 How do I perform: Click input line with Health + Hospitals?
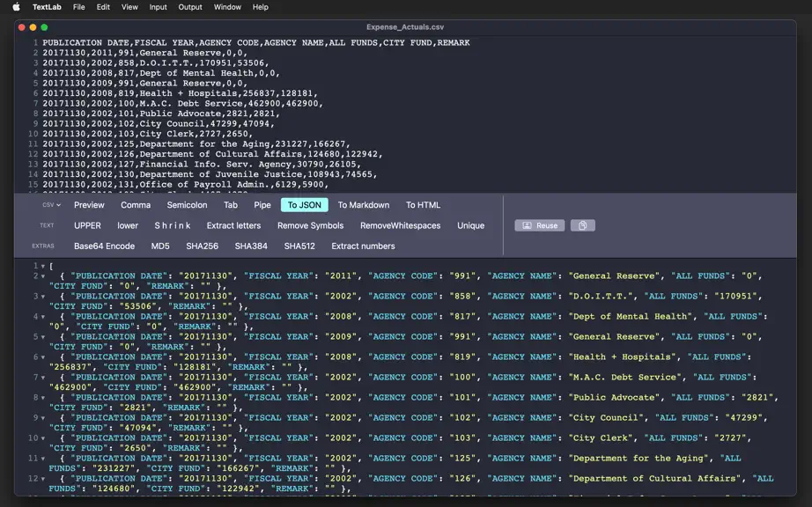(x=181, y=93)
